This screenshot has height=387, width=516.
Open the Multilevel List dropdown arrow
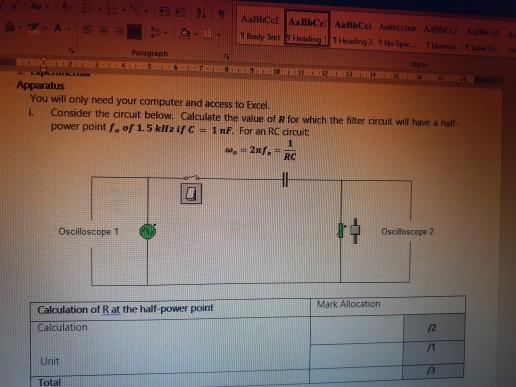[x=146, y=12]
